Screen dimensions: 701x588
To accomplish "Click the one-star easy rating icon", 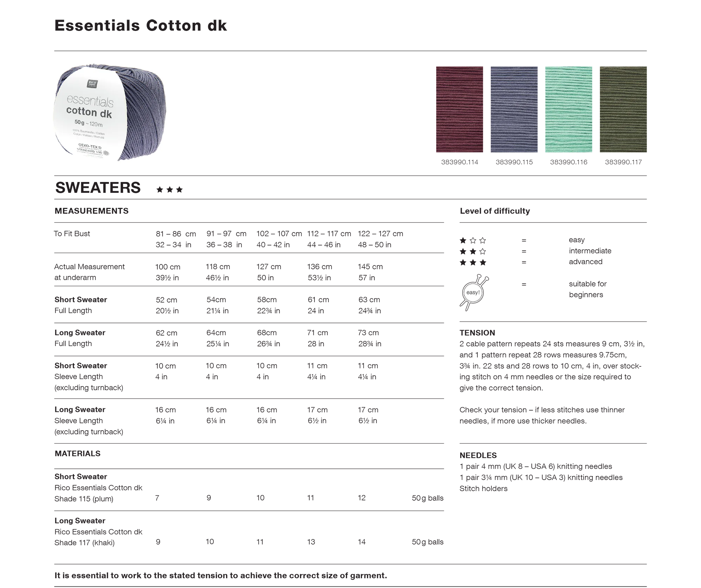I will (x=473, y=240).
